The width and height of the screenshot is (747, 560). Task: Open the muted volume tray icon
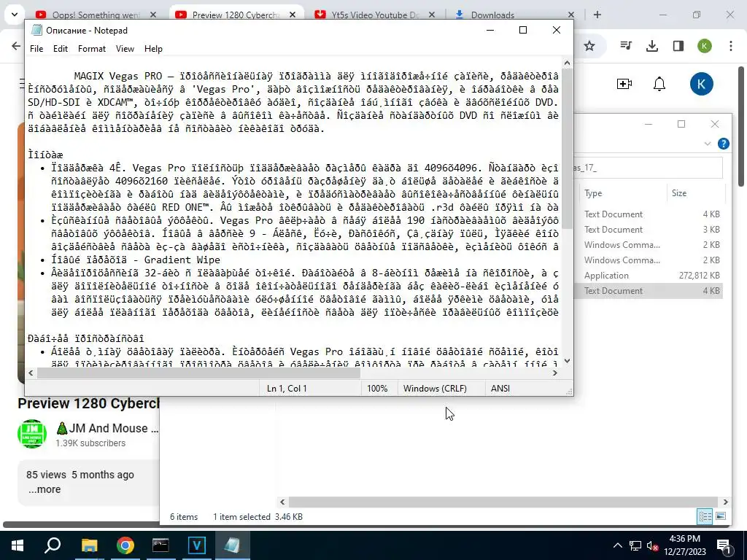click(652, 545)
